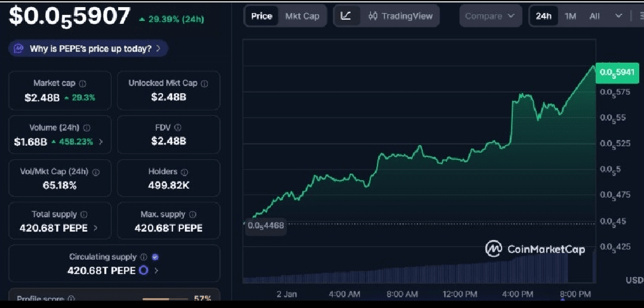The height and width of the screenshot is (308, 644).
Task: Switch to line chart view
Action: [x=346, y=16]
